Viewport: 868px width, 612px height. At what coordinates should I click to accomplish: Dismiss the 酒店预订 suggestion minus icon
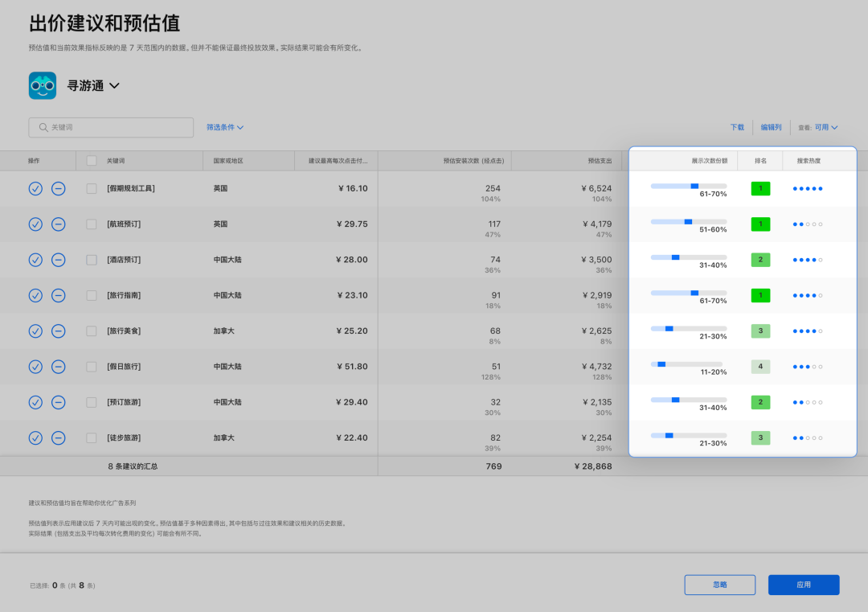pos(58,260)
